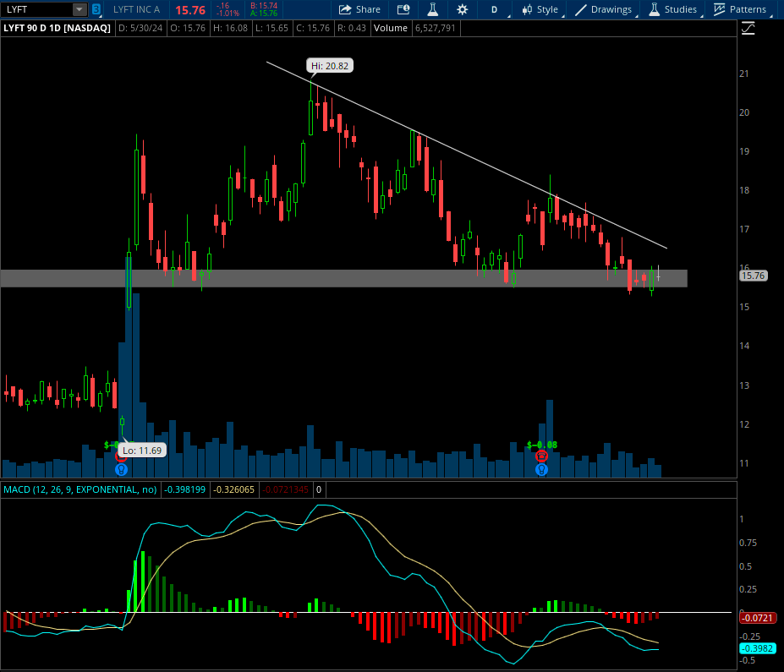Click the H: 16.08 high value

pyautogui.click(x=230, y=28)
